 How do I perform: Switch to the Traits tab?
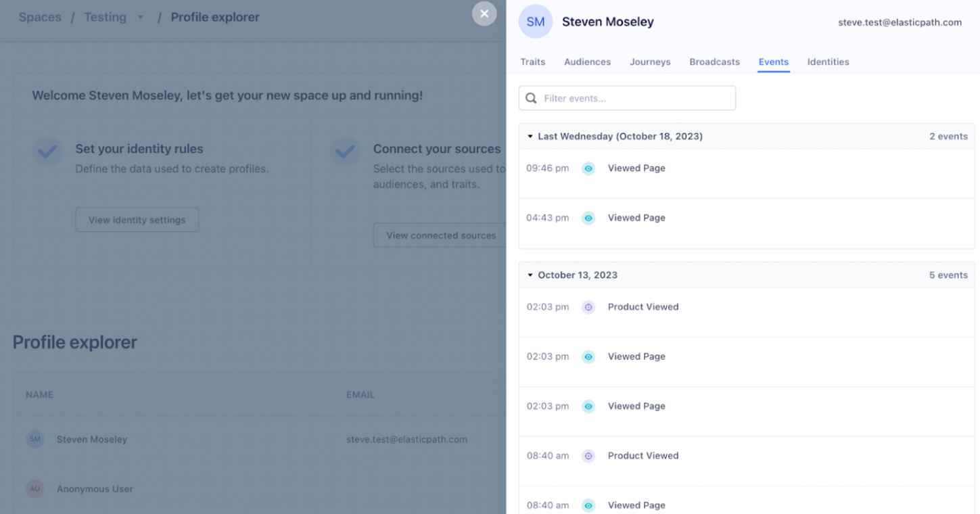[532, 62]
